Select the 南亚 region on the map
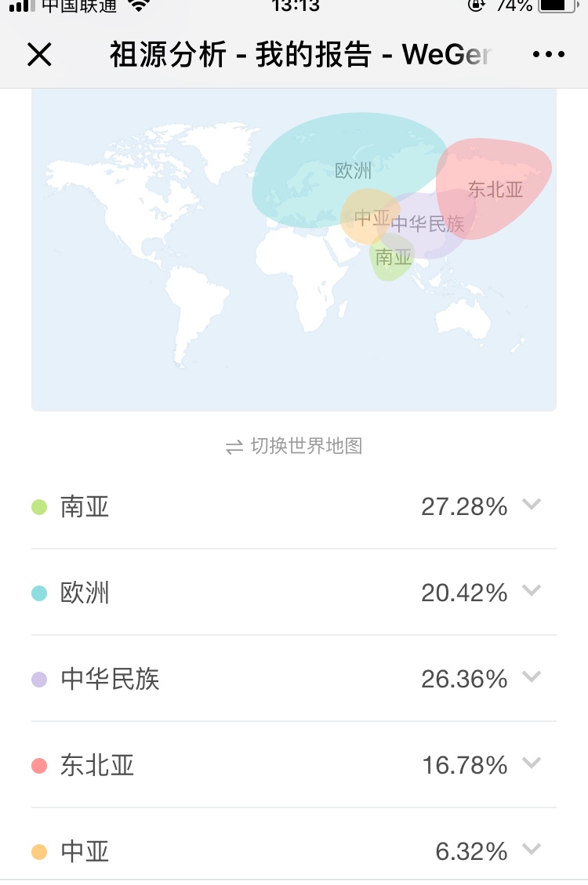The width and height of the screenshot is (588, 885). click(394, 257)
